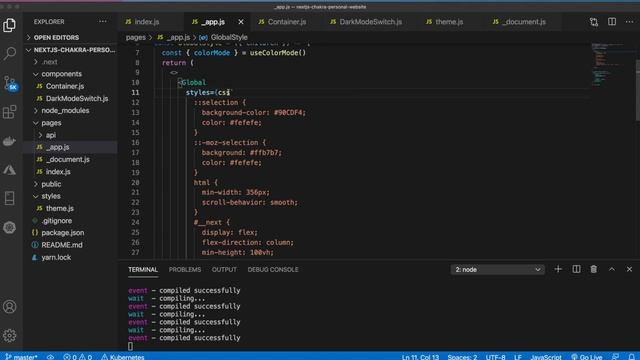Viewport: 640px width, 360px height.
Task: Open yarn.lock in the file tree
Action: tap(70, 258)
